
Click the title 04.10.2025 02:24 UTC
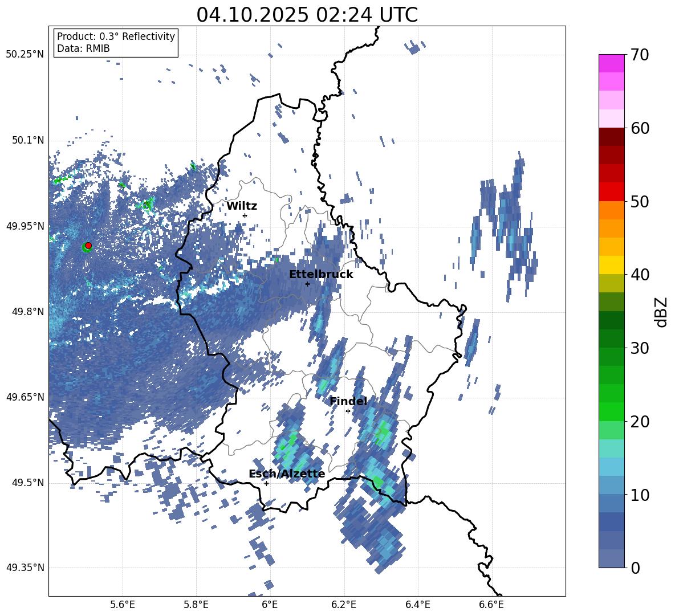(307, 15)
